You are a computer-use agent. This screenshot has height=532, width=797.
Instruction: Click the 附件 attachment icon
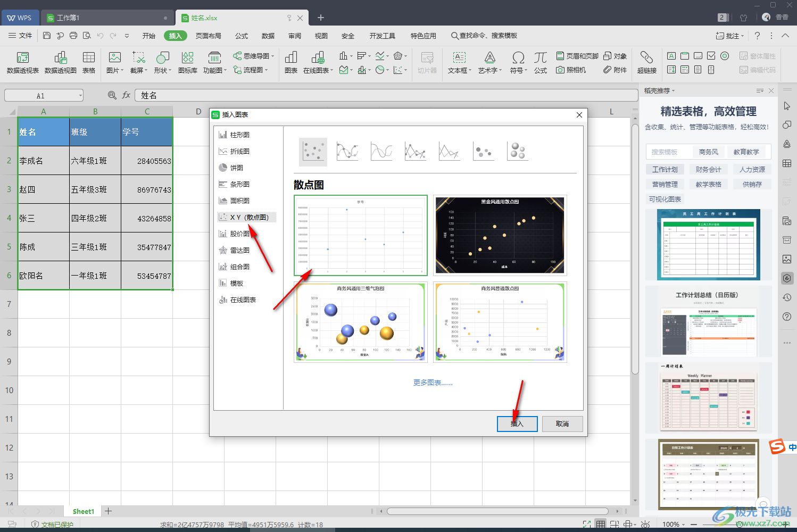[x=615, y=70]
